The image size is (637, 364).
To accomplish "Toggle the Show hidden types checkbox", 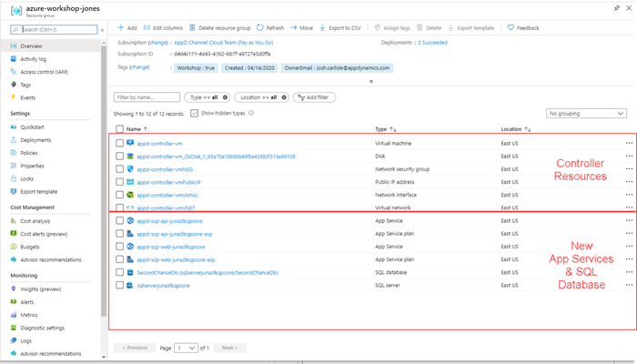I will (194, 114).
